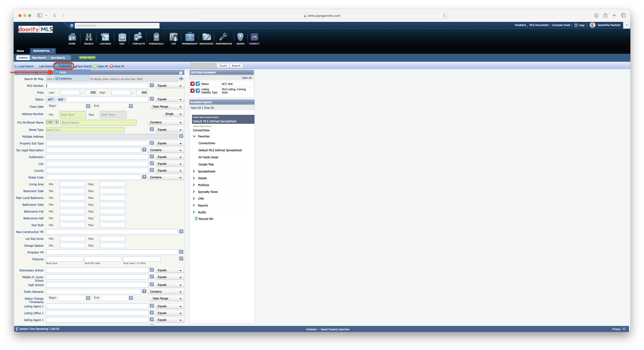
Task: Select Fields from Customize menu
Action: pos(72,72)
